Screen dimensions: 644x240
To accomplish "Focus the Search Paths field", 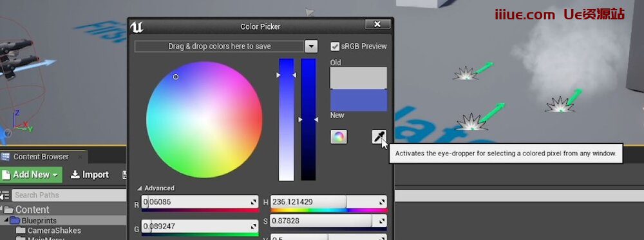I will pos(69,195).
